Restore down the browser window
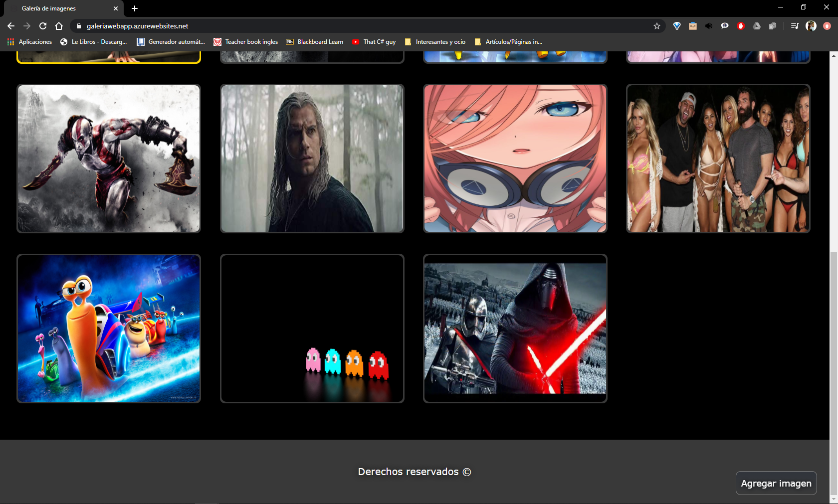 tap(804, 7)
